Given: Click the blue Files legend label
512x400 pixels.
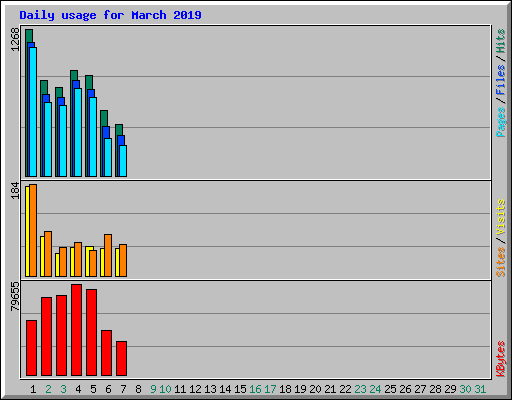Looking at the screenshot, I should (x=501, y=80).
